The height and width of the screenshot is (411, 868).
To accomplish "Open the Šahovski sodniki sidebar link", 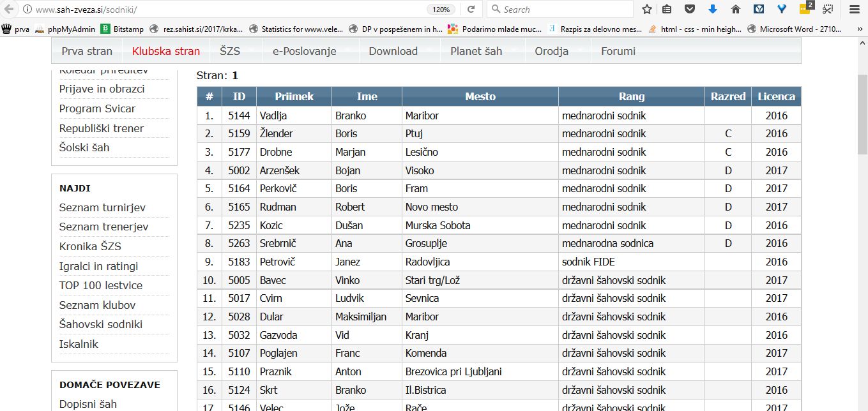I will click(x=101, y=324).
